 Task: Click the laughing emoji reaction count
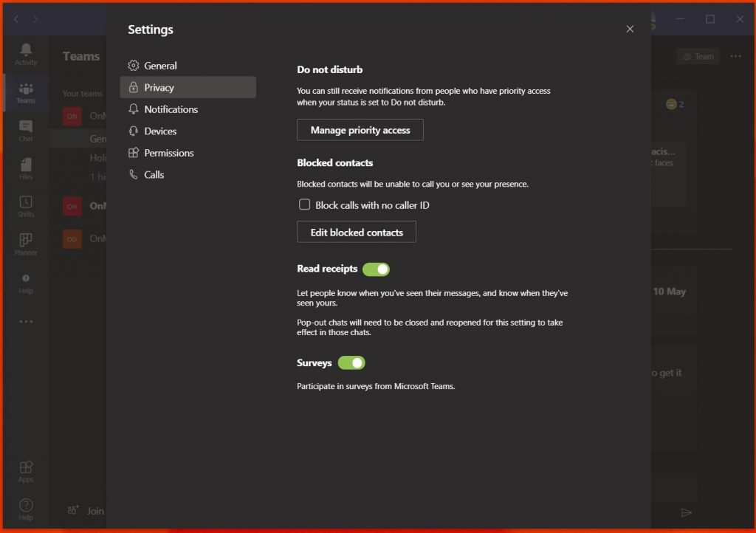point(675,104)
